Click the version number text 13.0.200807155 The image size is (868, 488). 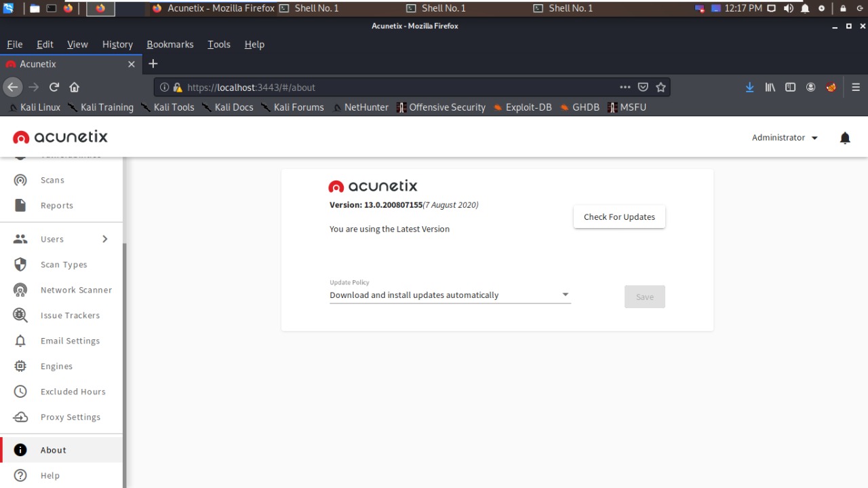pyautogui.click(x=393, y=205)
